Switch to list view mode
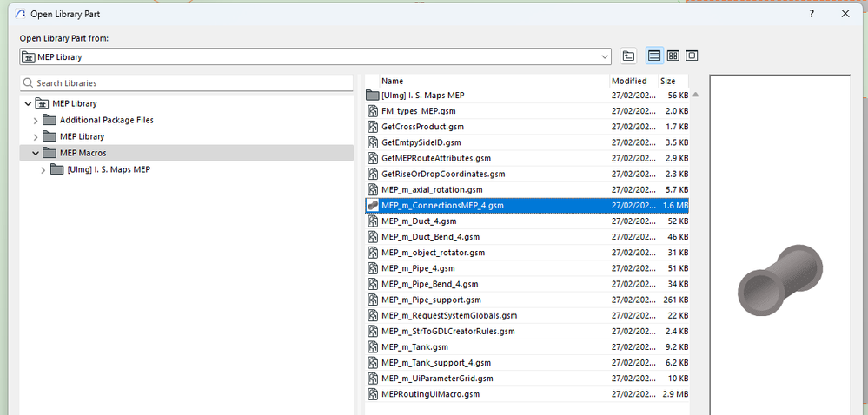The height and width of the screenshot is (415, 868). pyautogui.click(x=654, y=56)
